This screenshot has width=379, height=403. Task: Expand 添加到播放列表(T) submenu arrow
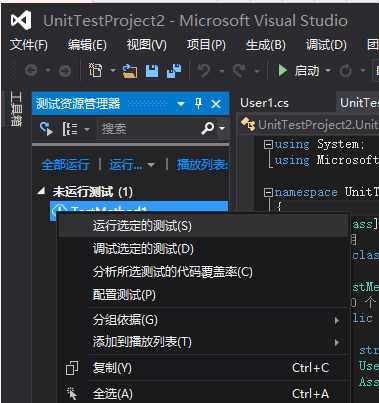(x=337, y=343)
